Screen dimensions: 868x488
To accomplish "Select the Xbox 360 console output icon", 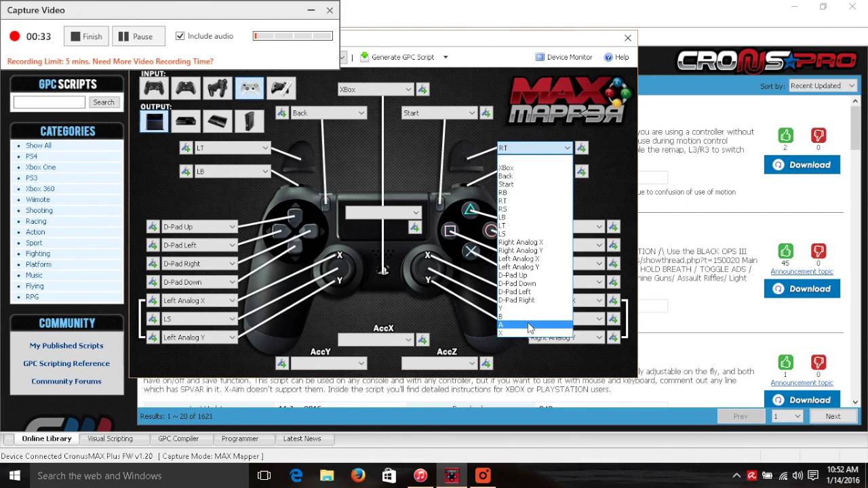I will tap(249, 121).
